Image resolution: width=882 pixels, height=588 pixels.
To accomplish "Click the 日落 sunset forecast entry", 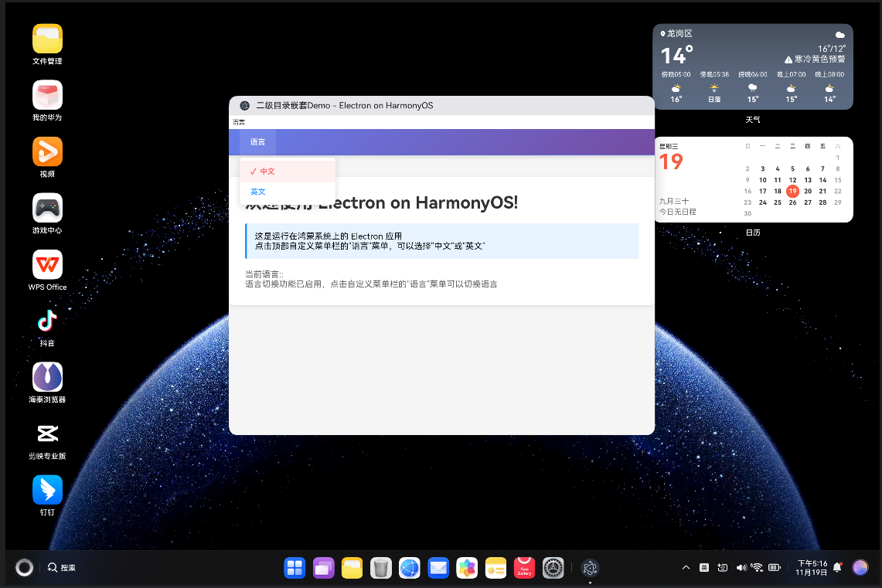I will click(714, 87).
